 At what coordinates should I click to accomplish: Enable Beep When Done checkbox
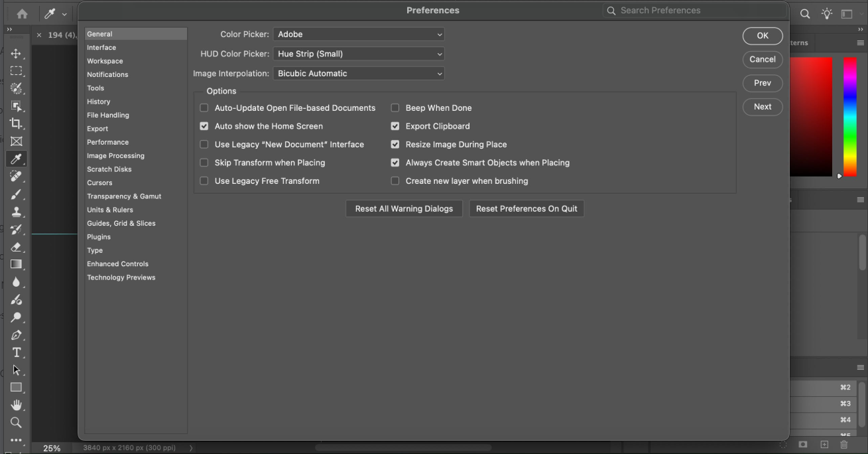tap(395, 108)
